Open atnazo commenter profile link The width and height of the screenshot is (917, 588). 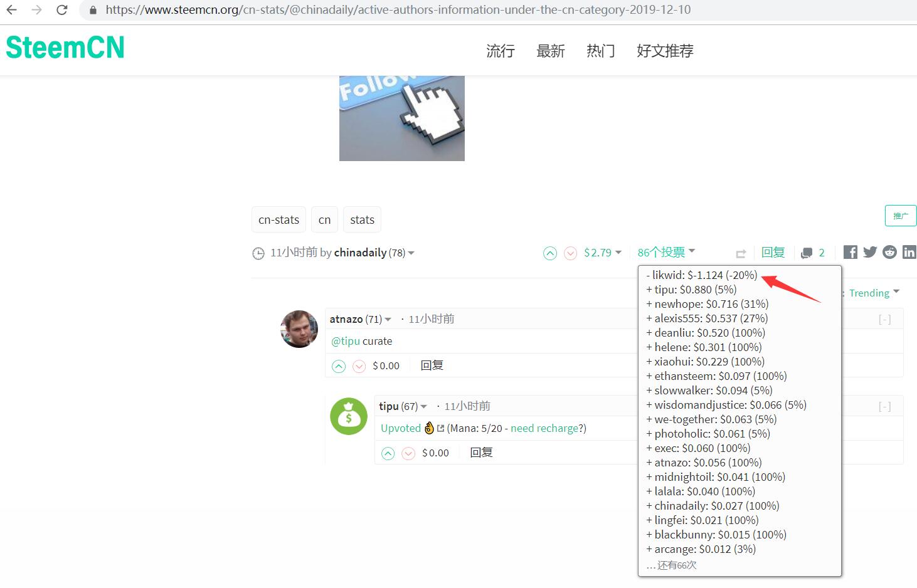pyautogui.click(x=346, y=319)
